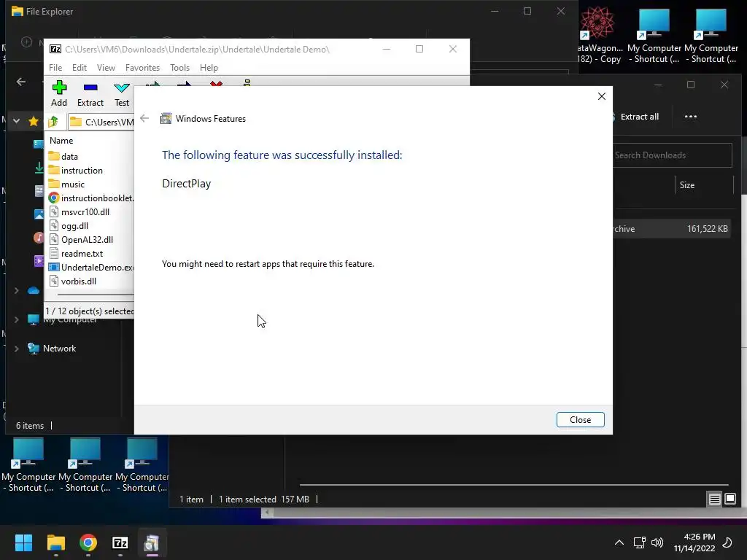The image size is (747, 560).
Task: Collapse the Quick access star section
Action: pyautogui.click(x=16, y=121)
